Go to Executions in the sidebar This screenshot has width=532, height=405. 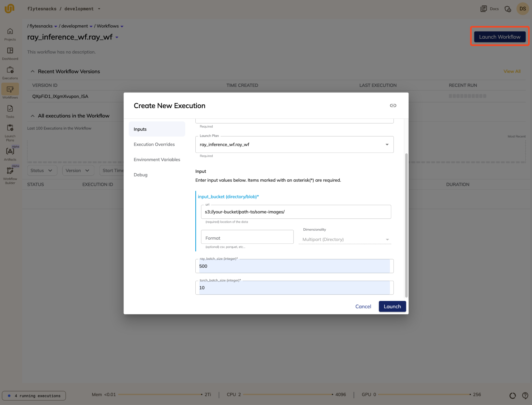(10, 73)
